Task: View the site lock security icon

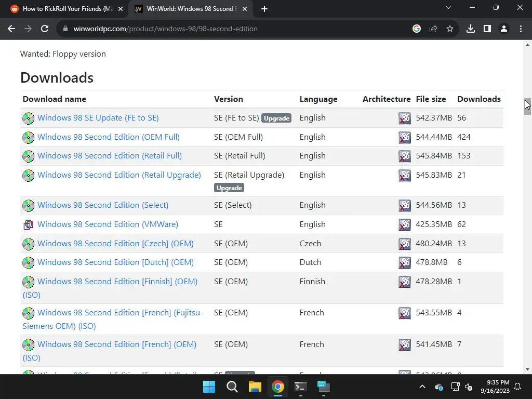Action: tap(65, 29)
